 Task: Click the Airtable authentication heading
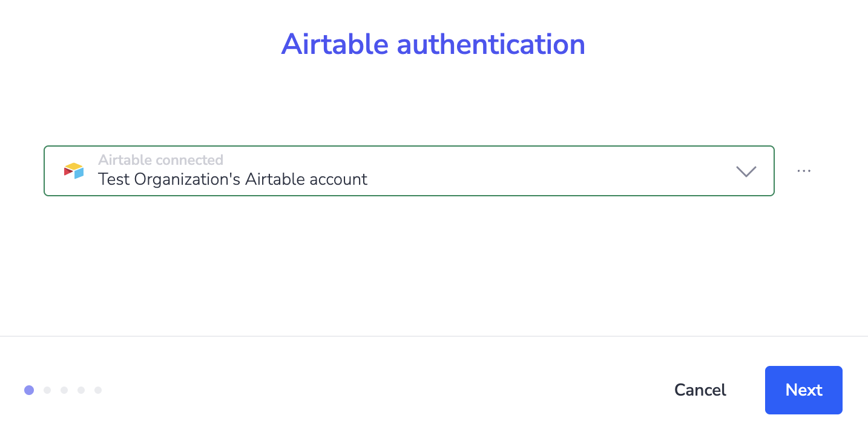click(433, 44)
